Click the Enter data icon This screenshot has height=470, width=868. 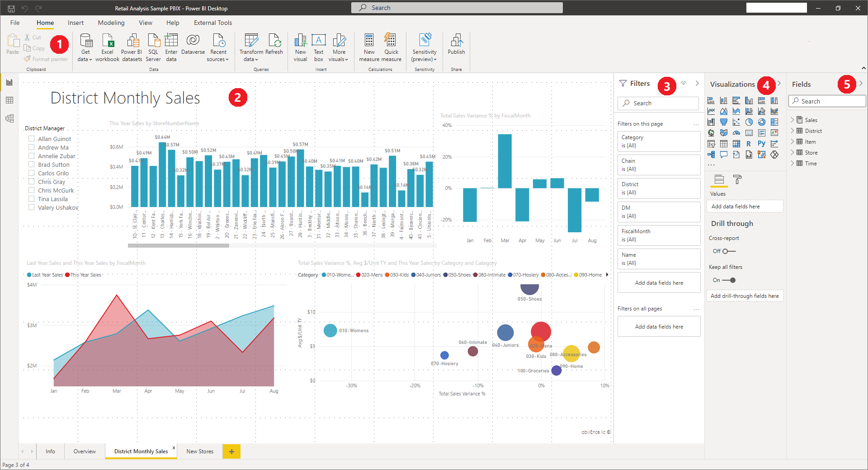171,41
